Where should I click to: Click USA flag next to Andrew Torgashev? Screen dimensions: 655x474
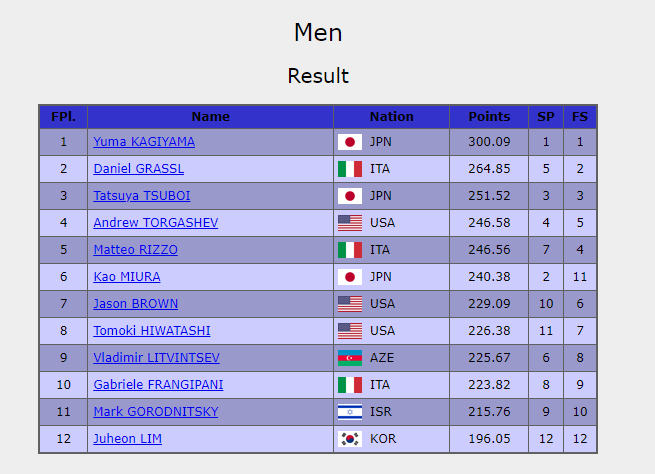click(349, 223)
